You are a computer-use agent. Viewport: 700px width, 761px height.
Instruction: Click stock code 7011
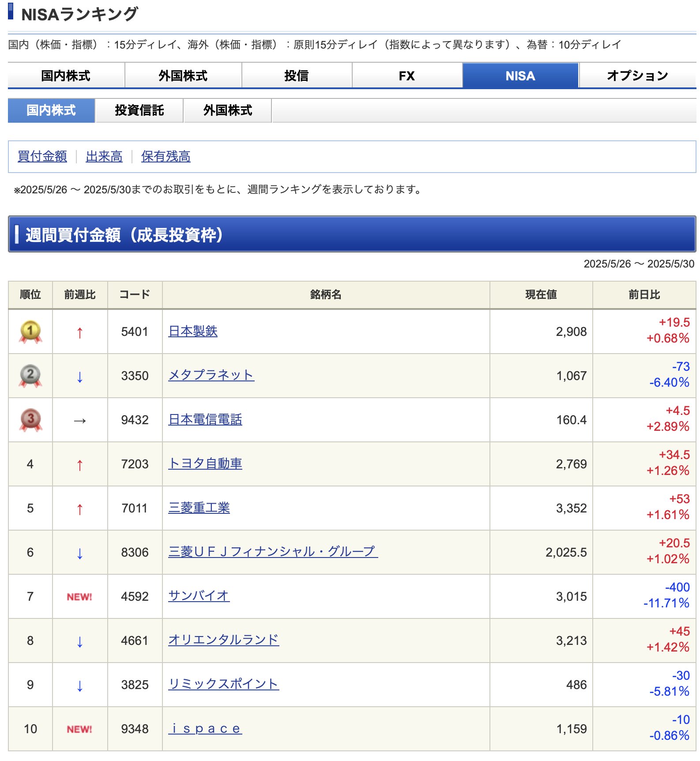(x=135, y=508)
